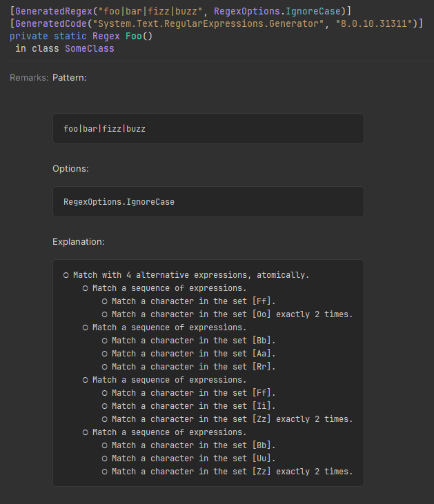The width and height of the screenshot is (434, 504).
Task: Click the Explanation heading
Action: tap(79, 242)
